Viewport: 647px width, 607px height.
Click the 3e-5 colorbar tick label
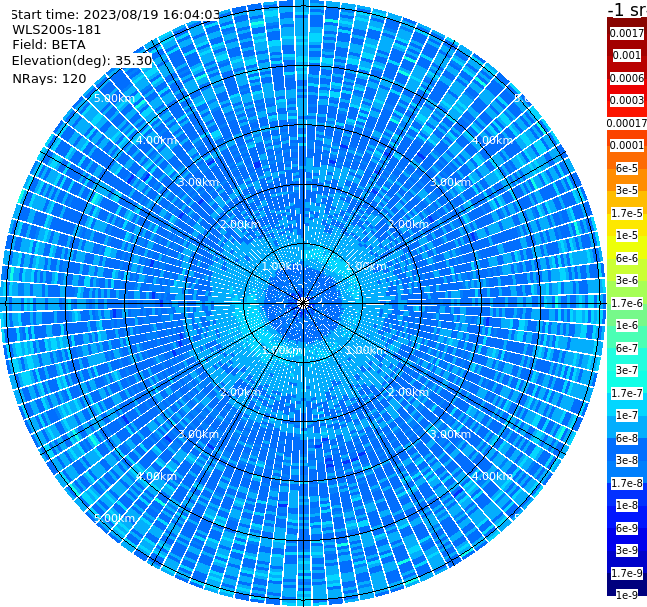click(627, 190)
